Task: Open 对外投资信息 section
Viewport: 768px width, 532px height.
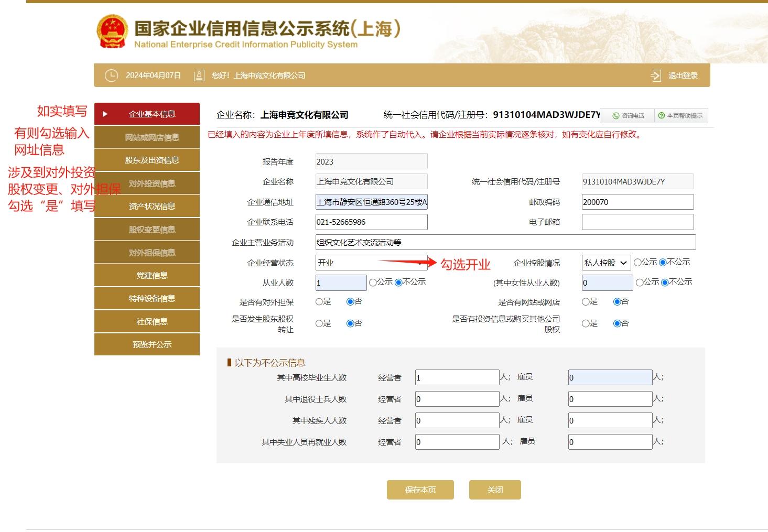Action: point(147,183)
